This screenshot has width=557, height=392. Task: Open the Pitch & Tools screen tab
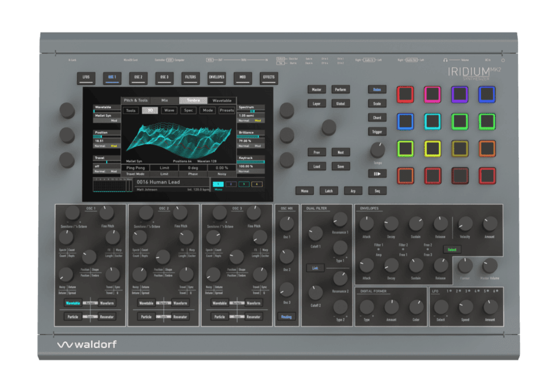point(136,100)
